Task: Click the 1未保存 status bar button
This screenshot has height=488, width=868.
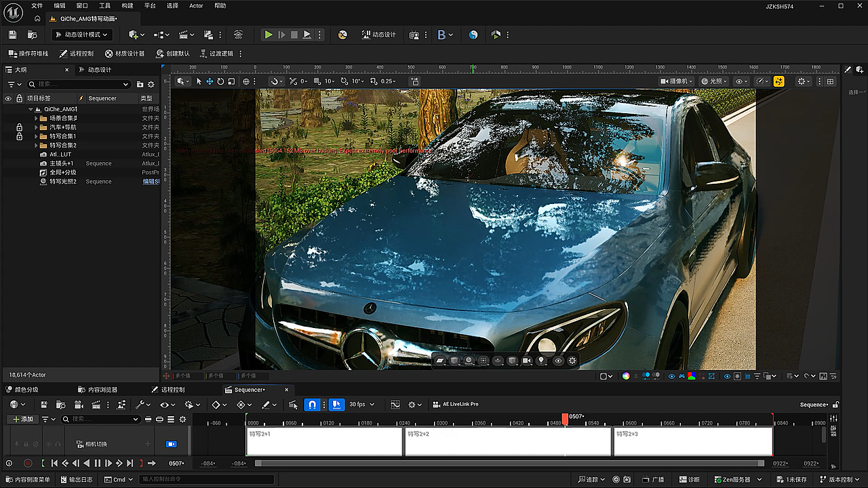Action: click(x=791, y=480)
